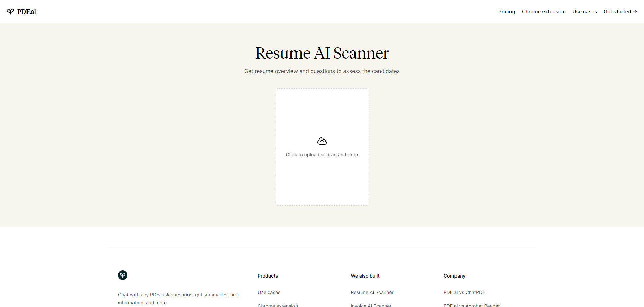Open Use cases in top navigation

pos(585,12)
